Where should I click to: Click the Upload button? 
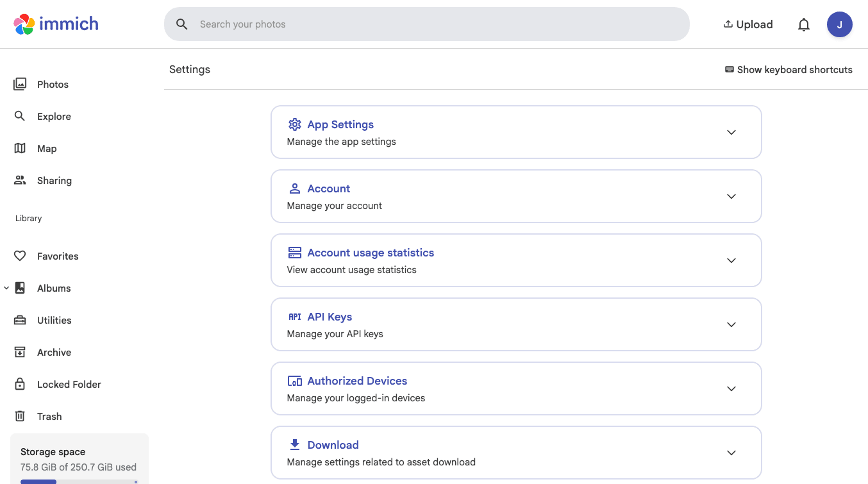point(748,24)
